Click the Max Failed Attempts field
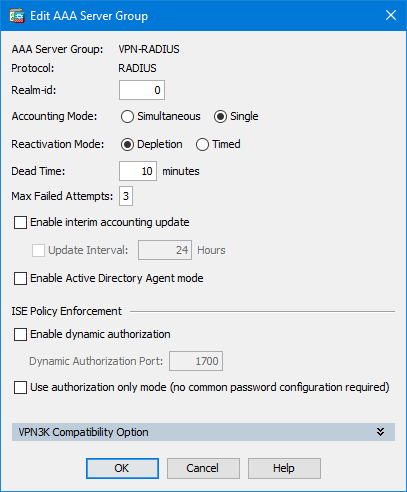 [x=126, y=196]
